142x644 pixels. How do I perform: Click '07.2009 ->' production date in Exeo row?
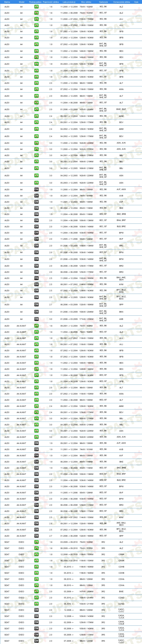[x=69, y=641]
